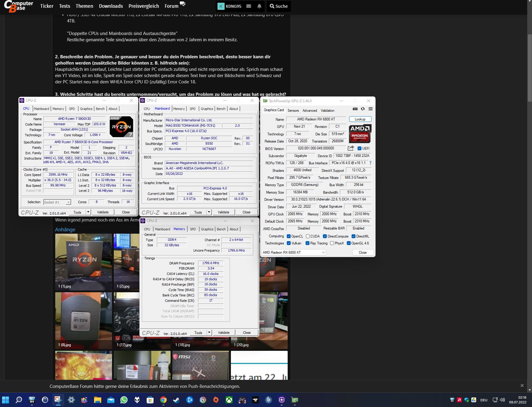Screen dimensions: 532x407
Task: Click Validate in CPU-Z Motherboard window
Action: (223, 212)
